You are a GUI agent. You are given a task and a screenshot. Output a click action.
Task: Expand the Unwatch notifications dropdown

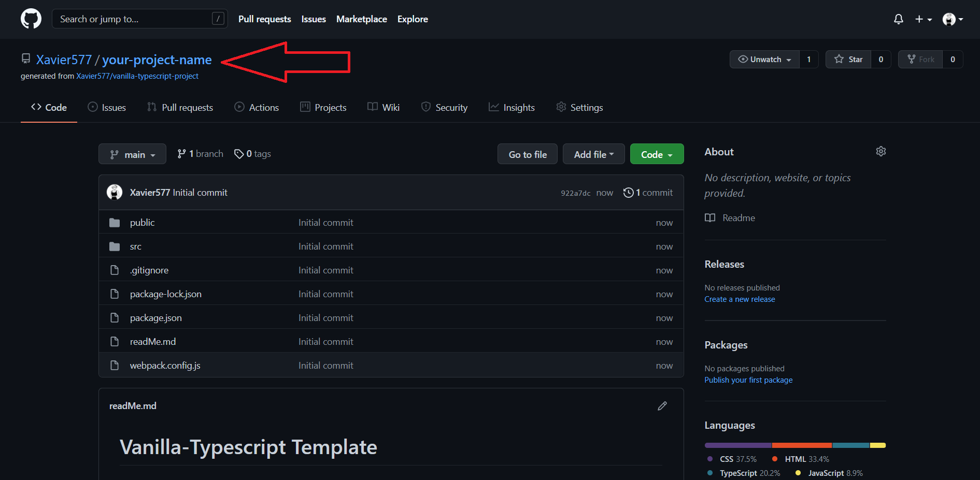tap(764, 60)
